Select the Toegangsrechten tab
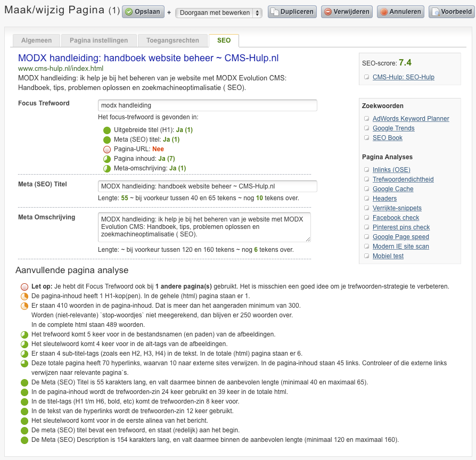This screenshot has width=476, height=460. click(x=173, y=40)
